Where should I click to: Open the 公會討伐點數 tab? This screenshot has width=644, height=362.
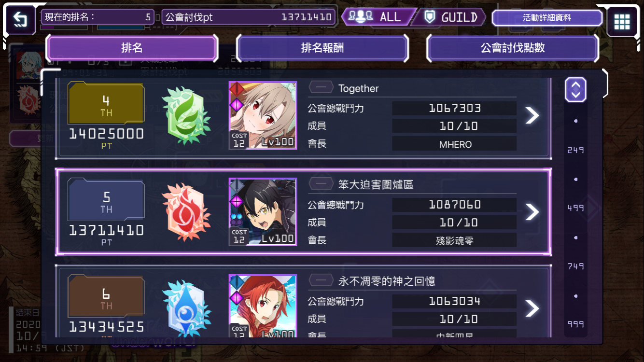click(512, 48)
